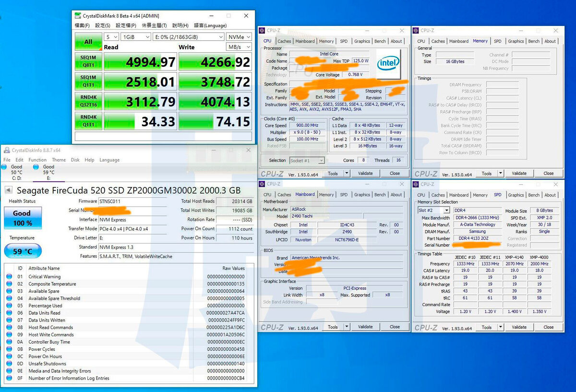Image resolution: width=576 pixels, height=392 pixels.
Task: Click Tools in the CPU-Z CPU window
Action: coord(333,173)
